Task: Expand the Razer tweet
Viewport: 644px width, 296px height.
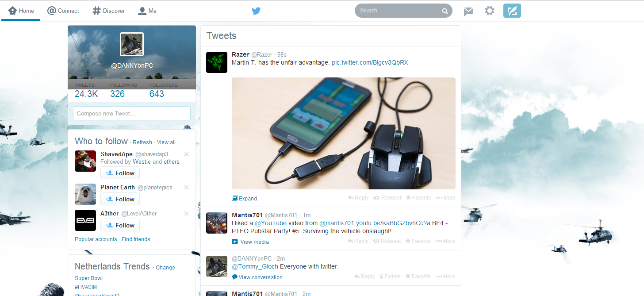Action: tap(245, 199)
